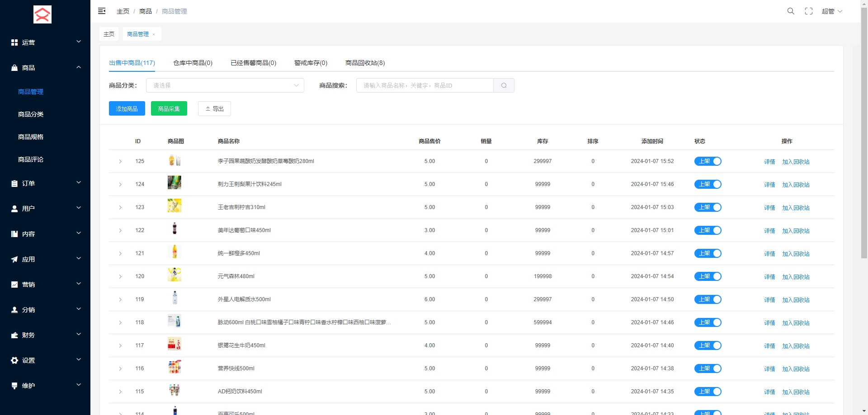Click the 商品 bag icon in sidebar
Viewport: 868px width, 415px height.
[14, 68]
